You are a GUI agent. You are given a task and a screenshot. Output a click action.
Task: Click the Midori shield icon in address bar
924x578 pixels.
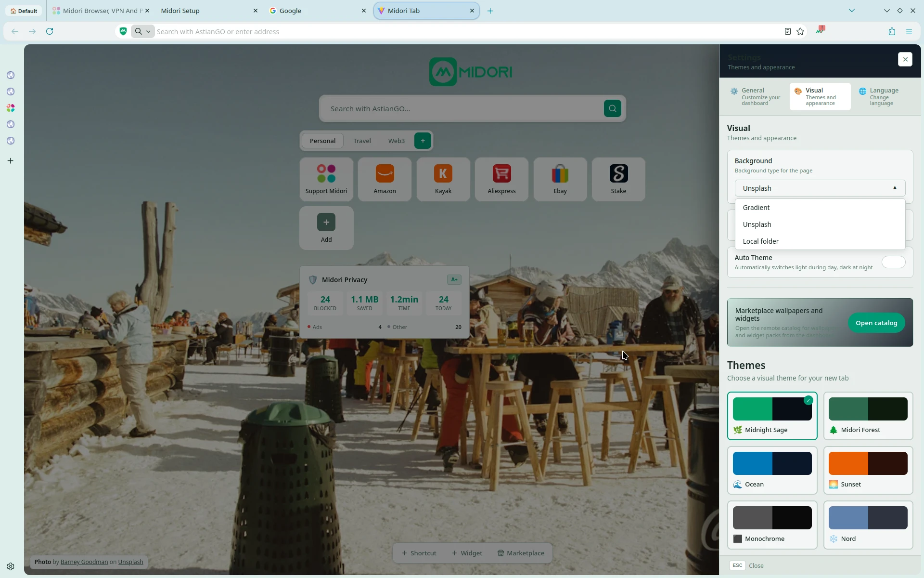(x=123, y=31)
